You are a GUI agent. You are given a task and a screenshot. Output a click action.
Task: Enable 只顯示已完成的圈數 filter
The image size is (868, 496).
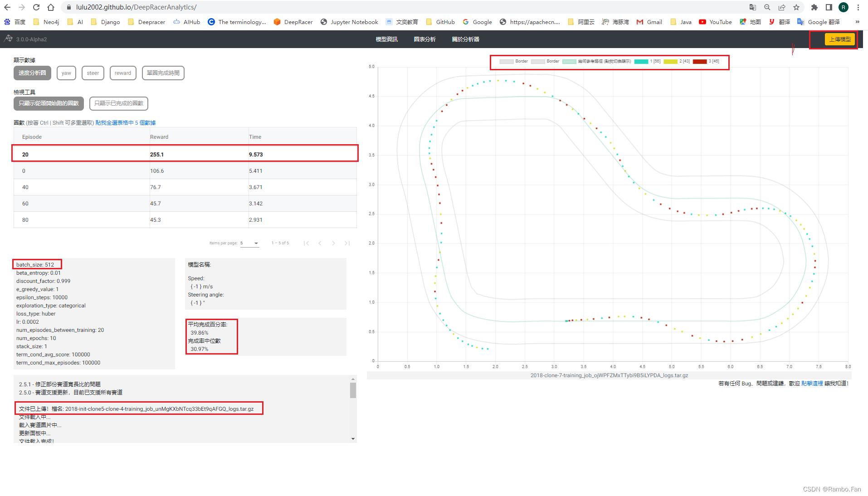coord(119,103)
